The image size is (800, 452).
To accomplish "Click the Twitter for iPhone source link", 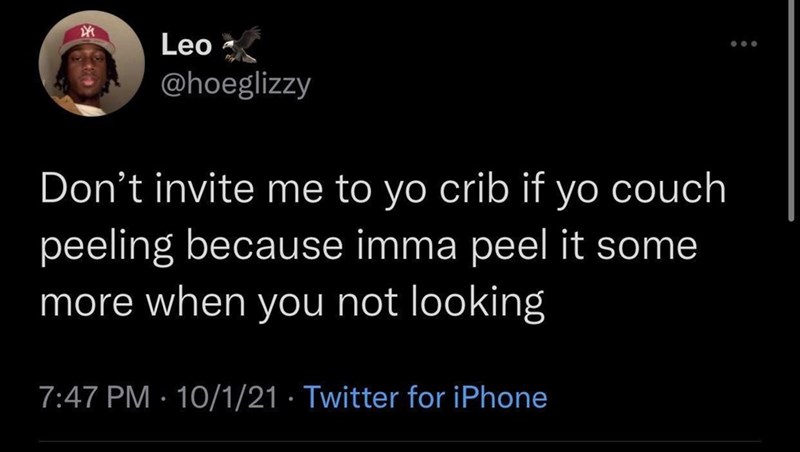I will pos(425,398).
